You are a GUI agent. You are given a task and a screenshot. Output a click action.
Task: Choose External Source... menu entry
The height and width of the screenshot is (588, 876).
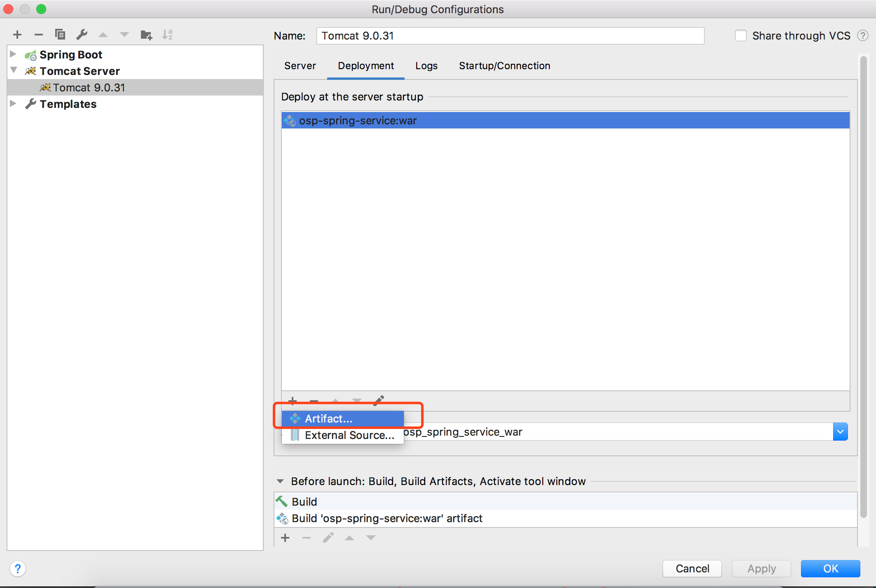(349, 435)
